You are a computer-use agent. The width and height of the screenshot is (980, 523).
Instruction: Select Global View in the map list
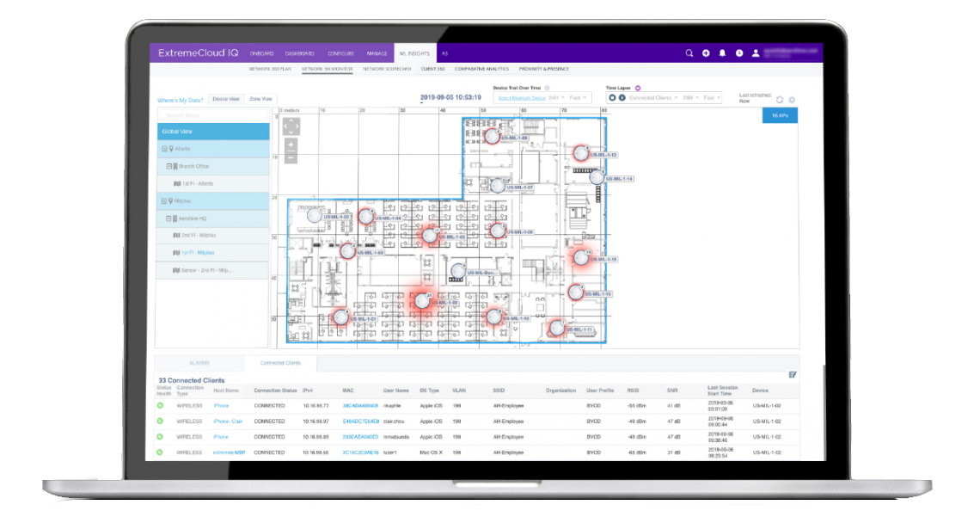tap(213, 132)
